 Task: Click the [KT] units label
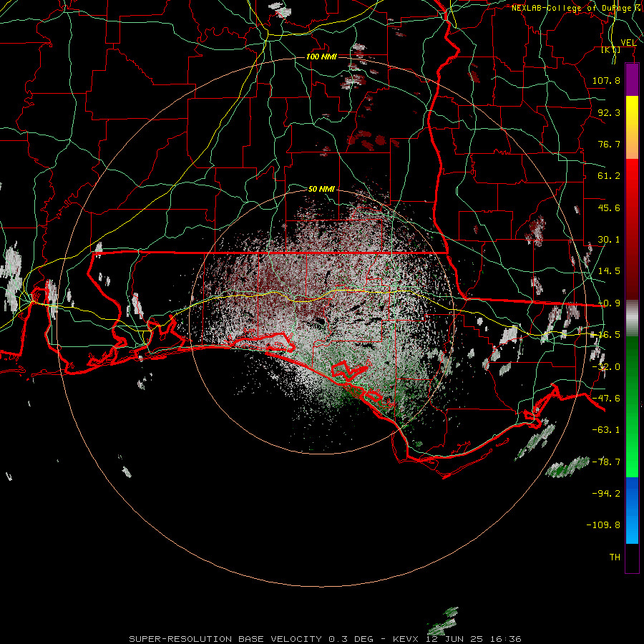(611, 50)
